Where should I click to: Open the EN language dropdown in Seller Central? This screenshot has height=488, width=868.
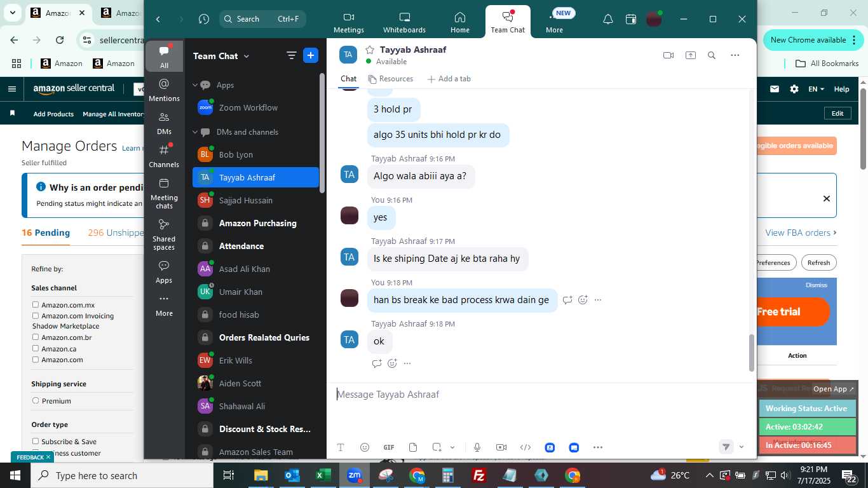click(816, 89)
